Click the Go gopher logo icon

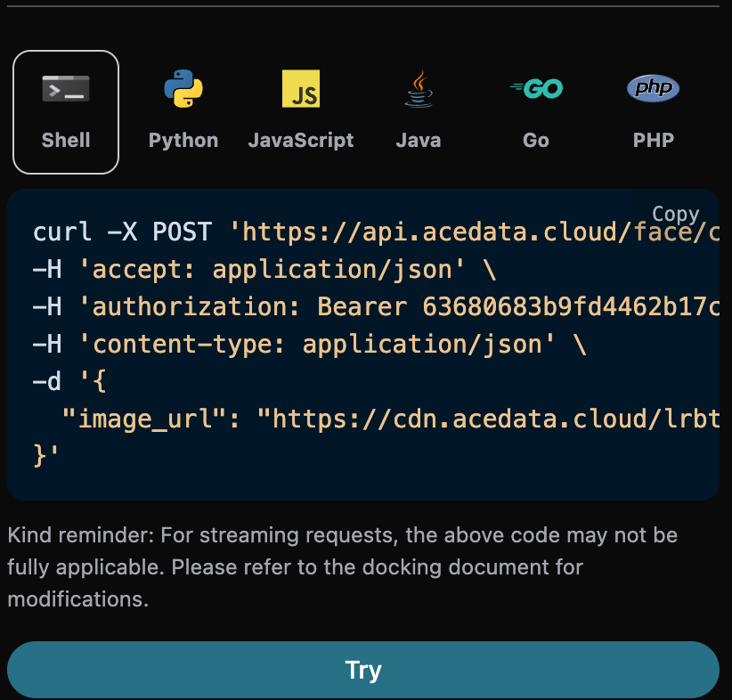pyautogui.click(x=536, y=89)
